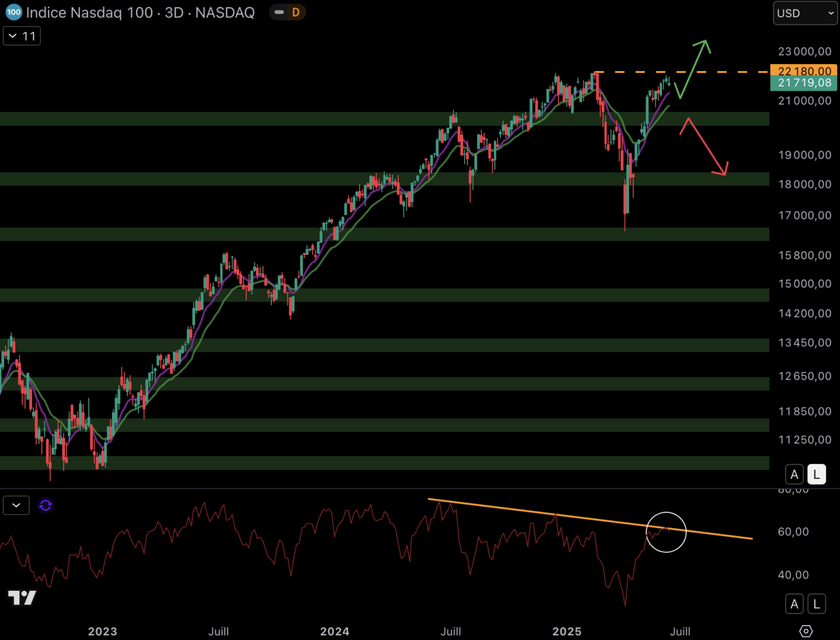Click the 23 000,00 price scale label

tap(804, 52)
